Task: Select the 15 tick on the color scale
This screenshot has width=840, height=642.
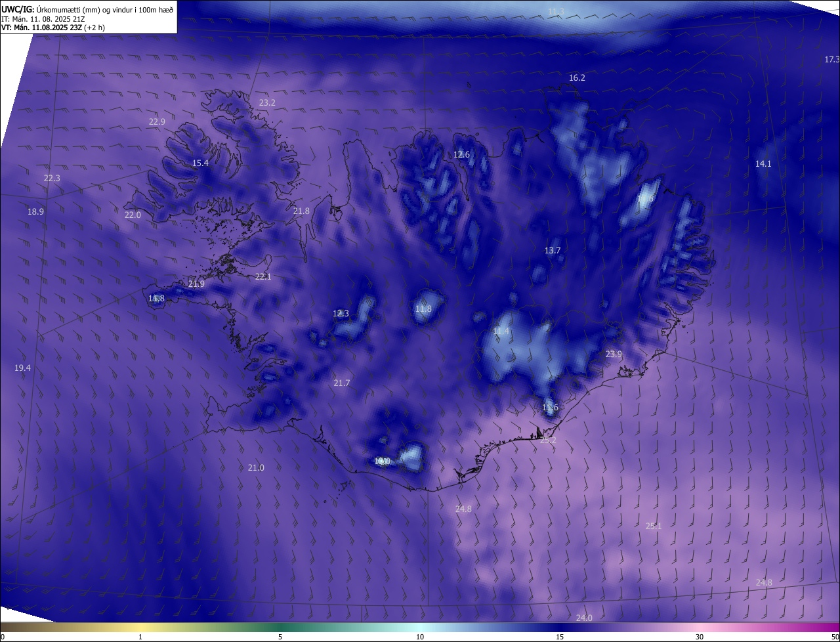Action: point(560,637)
